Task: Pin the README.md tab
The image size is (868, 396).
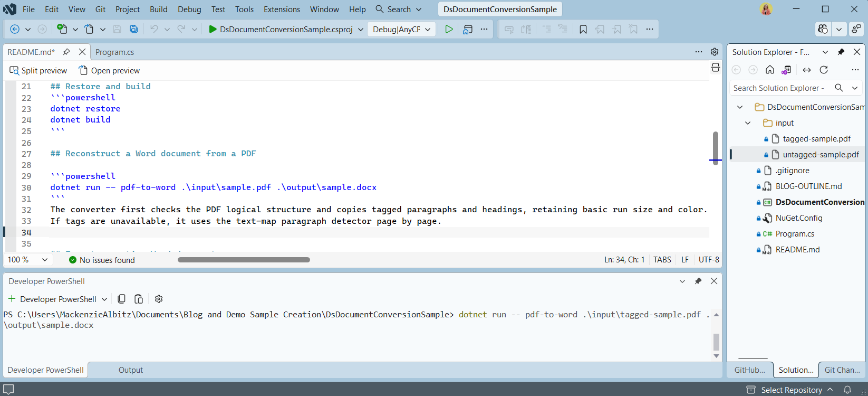Action: 66,52
